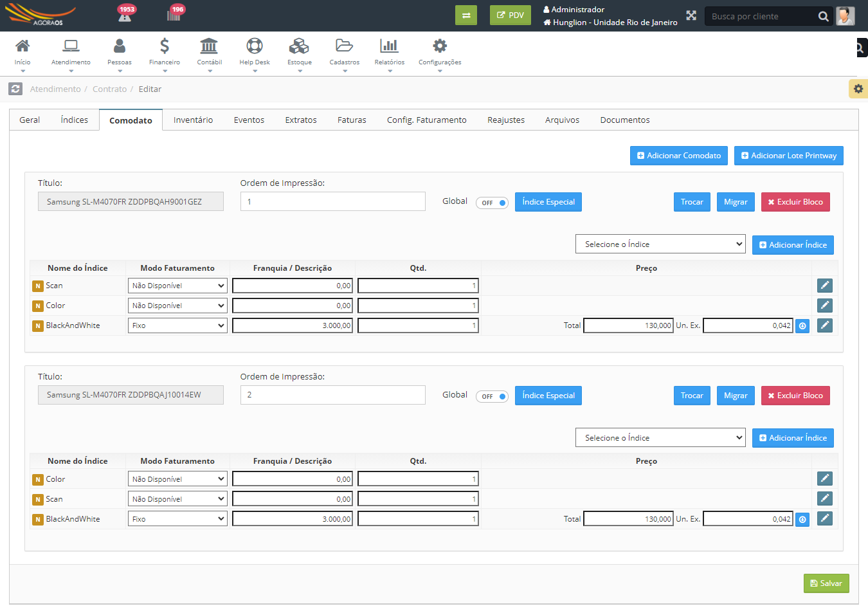Click the green PDV button
Image resolution: width=868 pixels, height=613 pixels.
coord(511,15)
